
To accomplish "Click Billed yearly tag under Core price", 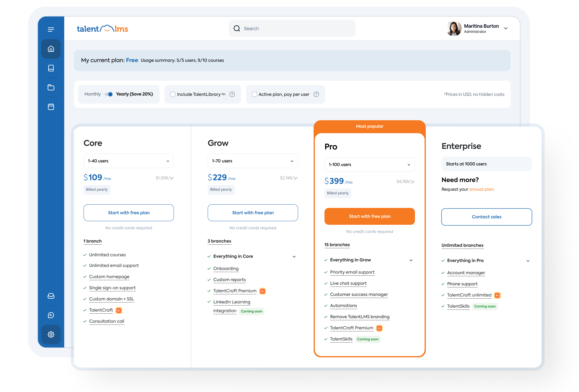I will coord(97,190).
